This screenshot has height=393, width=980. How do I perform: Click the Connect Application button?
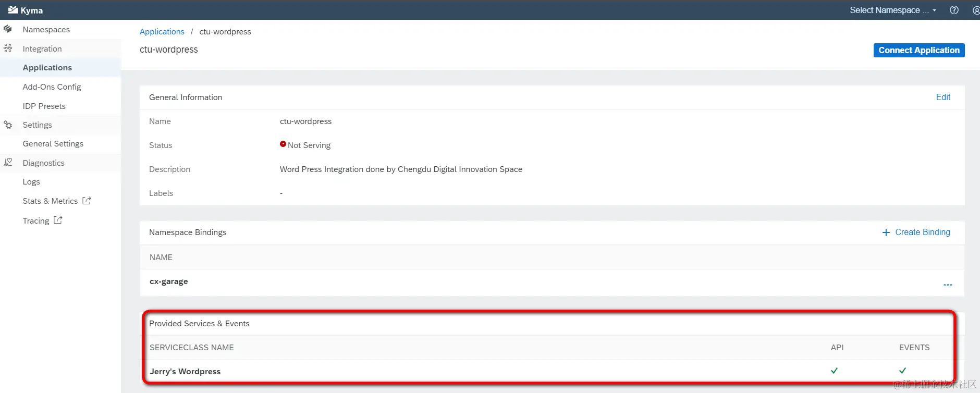tap(919, 50)
